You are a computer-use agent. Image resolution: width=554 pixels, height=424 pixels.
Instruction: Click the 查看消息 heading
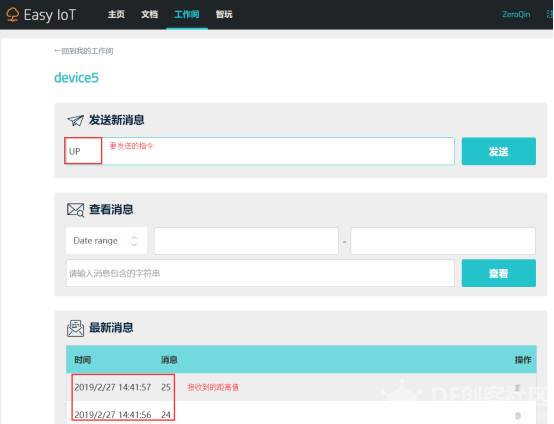click(111, 210)
